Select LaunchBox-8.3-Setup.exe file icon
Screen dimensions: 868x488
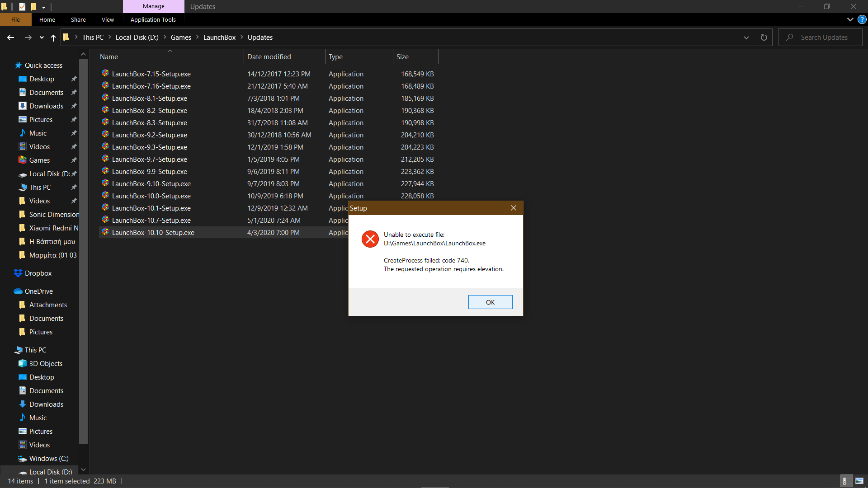105,122
